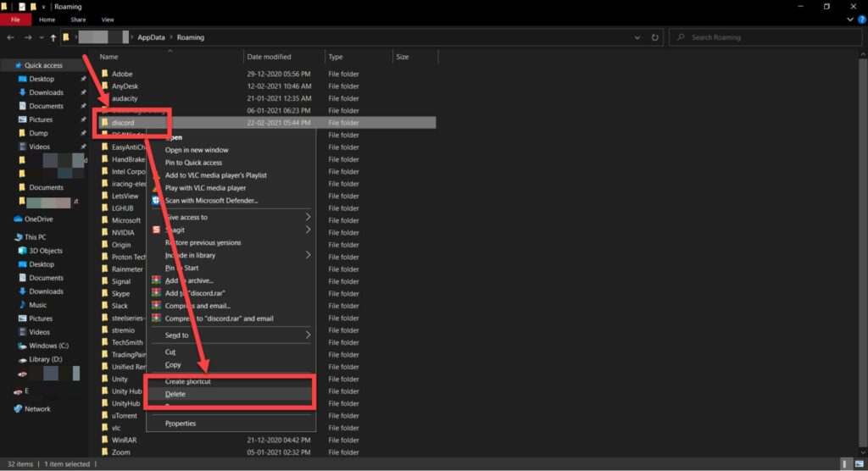The width and height of the screenshot is (868, 471).
Task: Open Desktop under Quick access
Action: click(42, 79)
